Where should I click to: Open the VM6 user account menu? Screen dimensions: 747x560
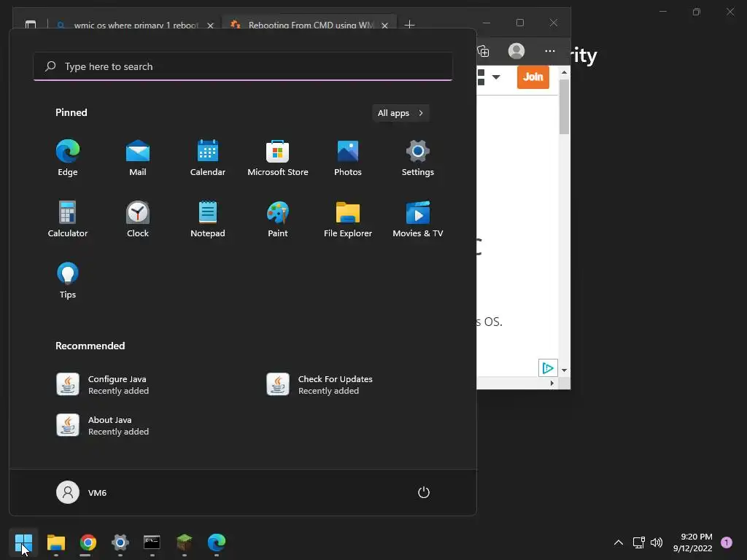click(x=82, y=492)
